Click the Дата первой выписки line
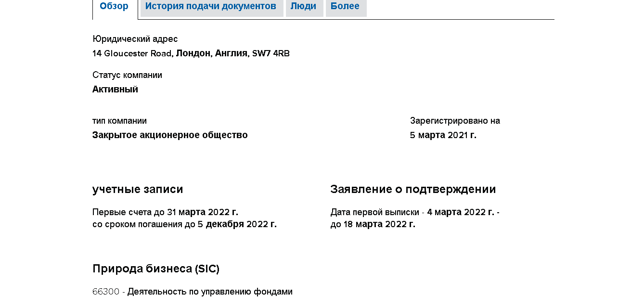This screenshot has height=308, width=644. point(414,212)
